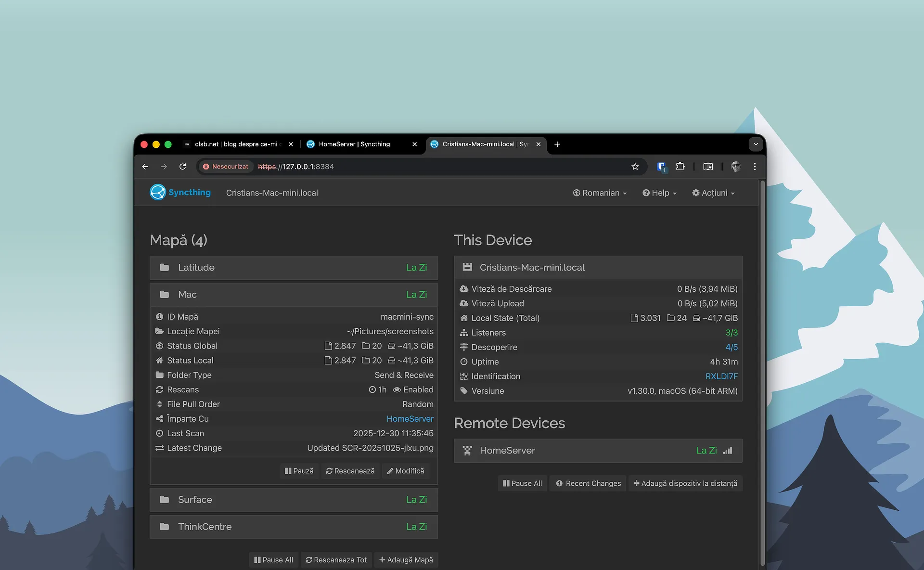Click Pause All under the Mapă list
924x570 pixels.
click(x=273, y=560)
